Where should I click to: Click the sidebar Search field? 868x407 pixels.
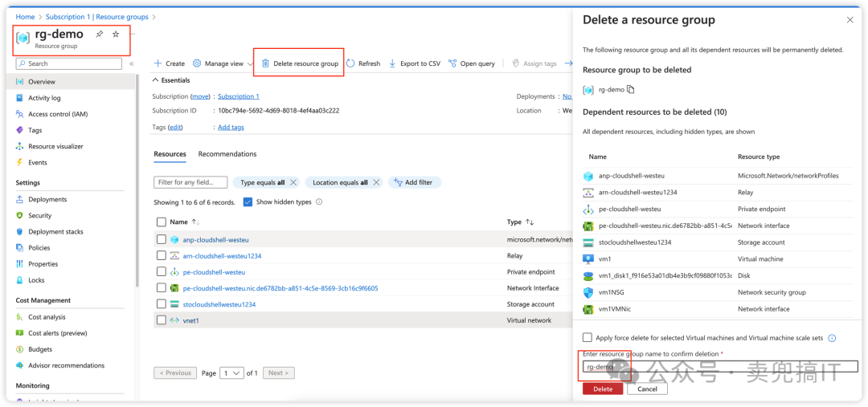[68, 63]
